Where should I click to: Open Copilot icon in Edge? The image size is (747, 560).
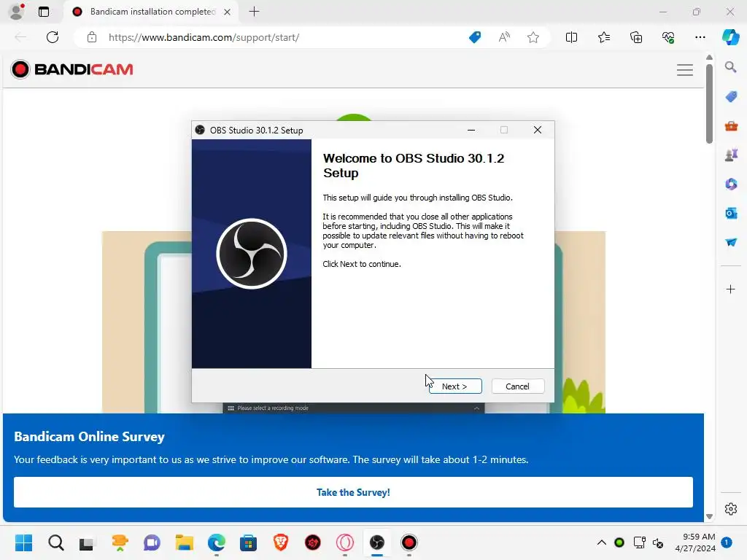(730, 37)
